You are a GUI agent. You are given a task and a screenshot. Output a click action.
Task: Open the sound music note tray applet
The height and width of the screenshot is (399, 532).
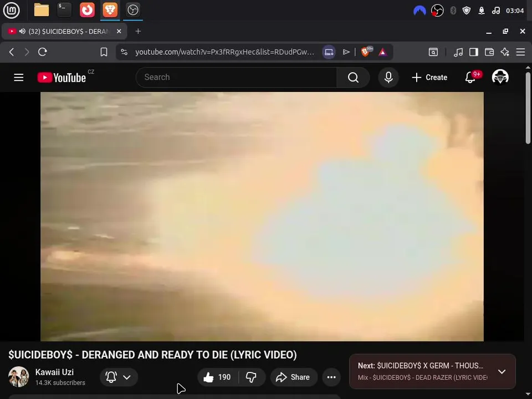coord(495,11)
